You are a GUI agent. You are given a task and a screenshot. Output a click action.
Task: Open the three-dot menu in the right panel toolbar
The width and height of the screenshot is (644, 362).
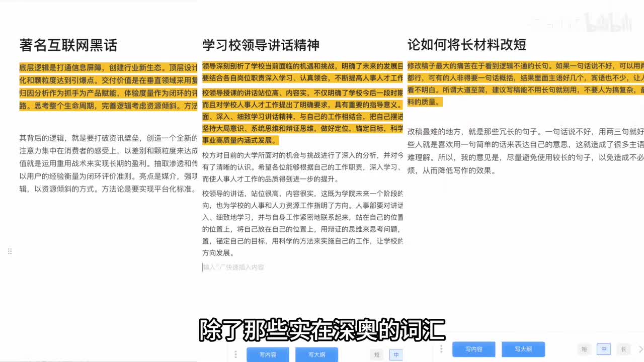[441, 348]
